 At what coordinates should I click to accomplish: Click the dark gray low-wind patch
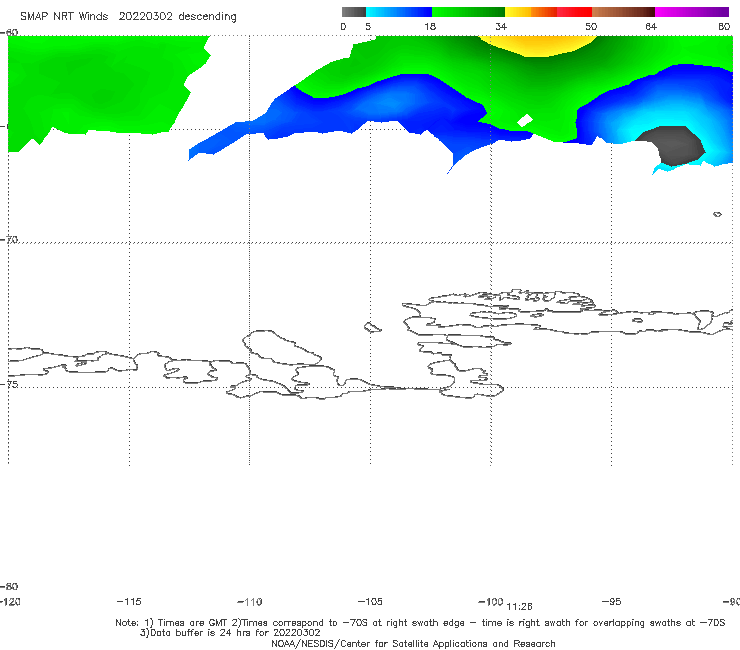(x=673, y=145)
